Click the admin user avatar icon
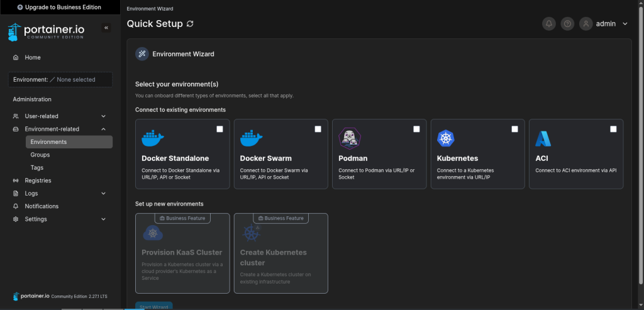 [586, 24]
